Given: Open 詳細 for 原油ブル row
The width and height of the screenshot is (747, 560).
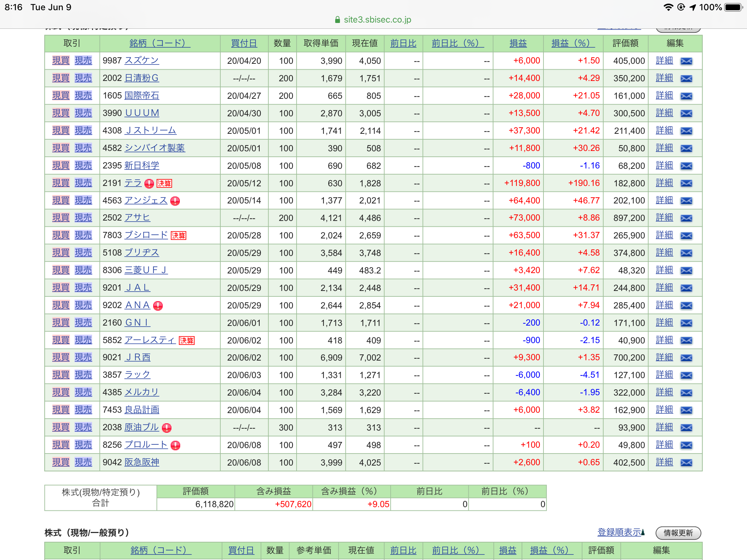Looking at the screenshot, I should pos(664,427).
